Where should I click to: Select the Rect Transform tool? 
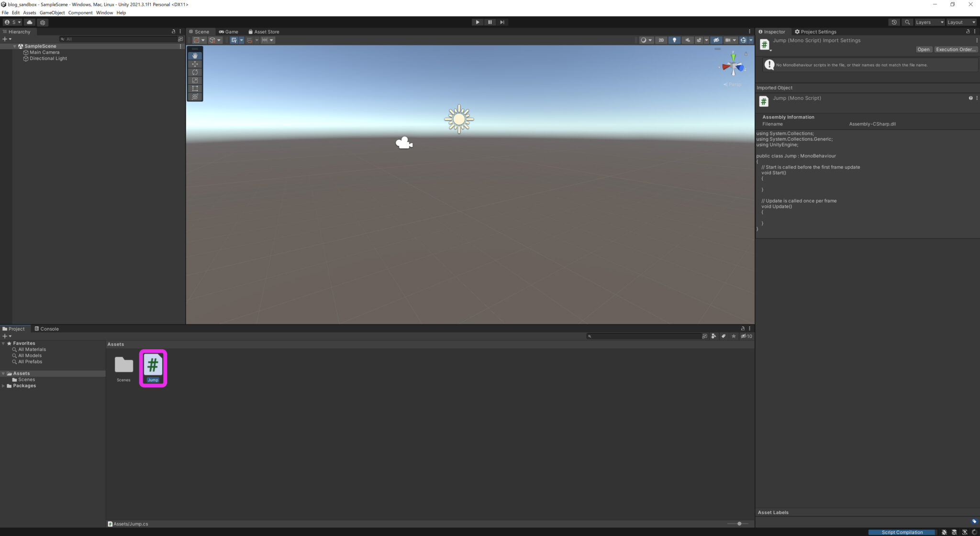click(x=195, y=88)
